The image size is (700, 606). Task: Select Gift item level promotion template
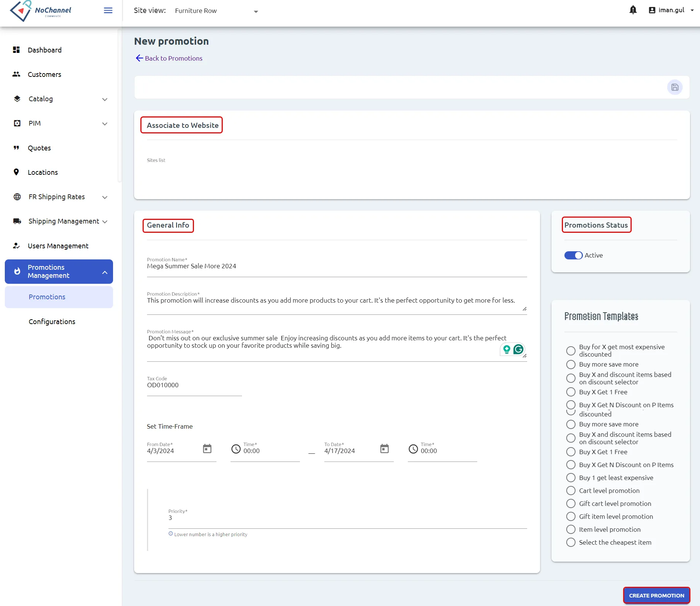click(x=571, y=517)
